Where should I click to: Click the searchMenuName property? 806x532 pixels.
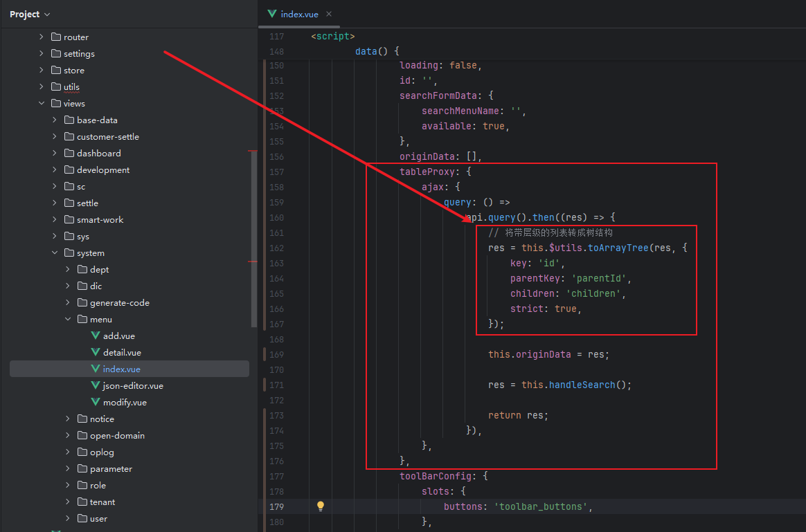click(460, 111)
